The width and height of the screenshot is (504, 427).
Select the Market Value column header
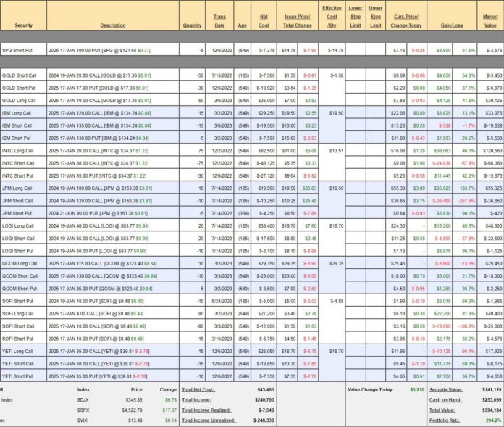490,20
